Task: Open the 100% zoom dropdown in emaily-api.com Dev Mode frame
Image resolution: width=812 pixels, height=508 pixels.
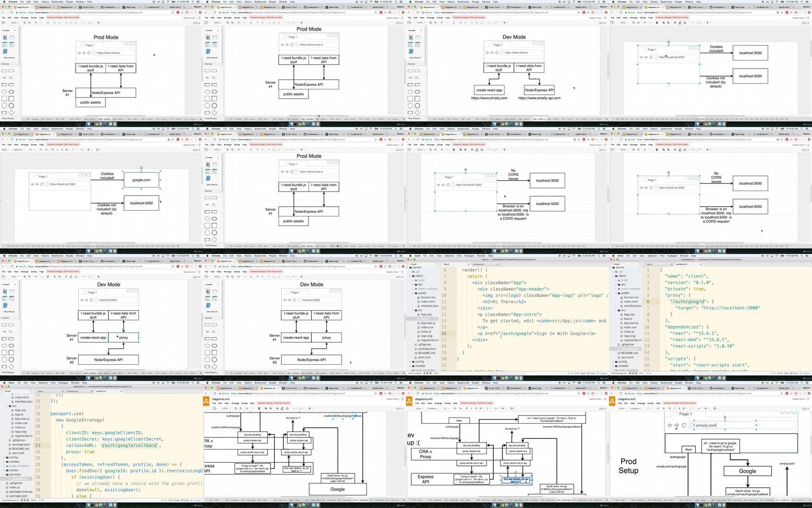Action: tap(421, 22)
